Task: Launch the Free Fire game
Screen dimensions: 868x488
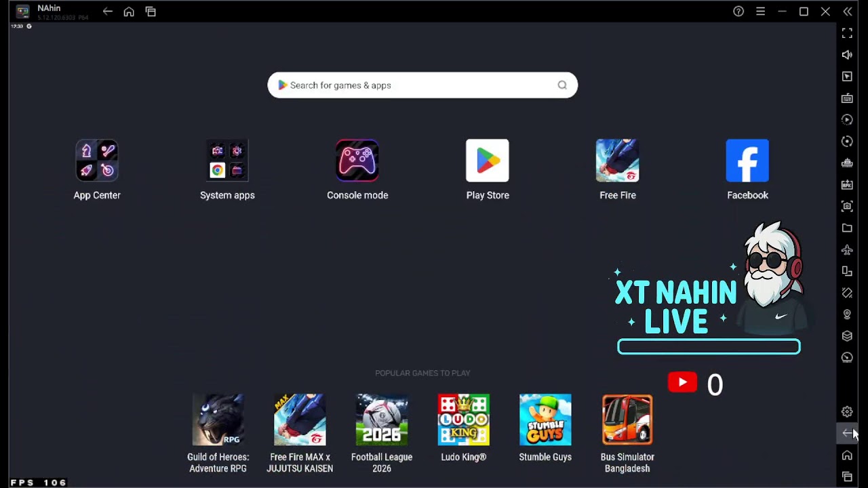Action: 618,161
